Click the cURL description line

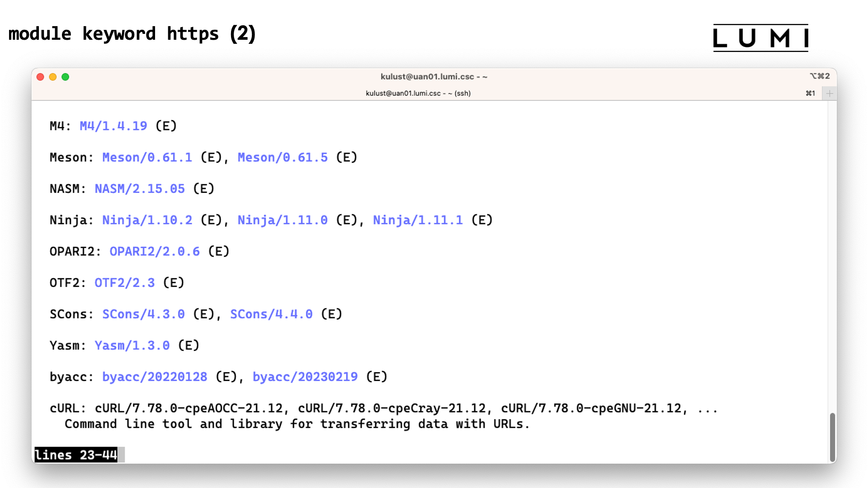point(297,424)
